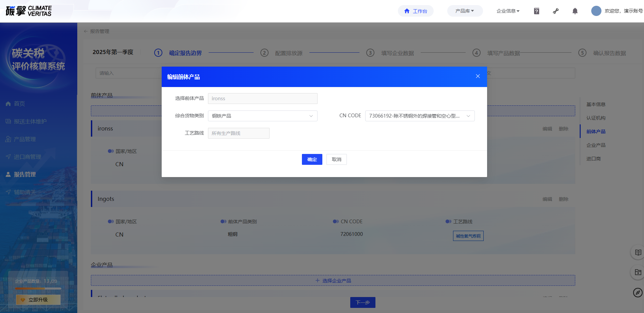The height and width of the screenshot is (313, 644).
Task: Click the 工艺路线 input field
Action: pos(239,133)
